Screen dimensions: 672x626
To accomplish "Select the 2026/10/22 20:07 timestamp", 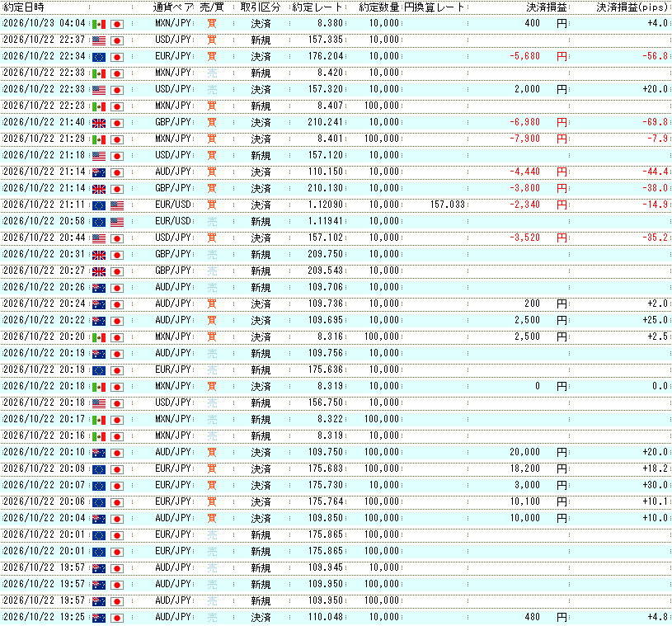I will pyautogui.click(x=45, y=485).
